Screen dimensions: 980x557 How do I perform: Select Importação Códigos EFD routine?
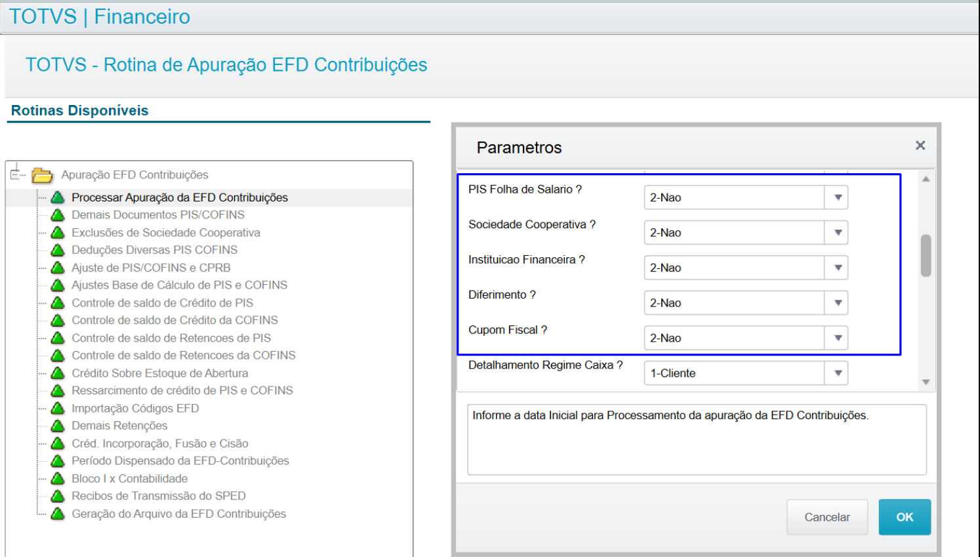click(135, 408)
